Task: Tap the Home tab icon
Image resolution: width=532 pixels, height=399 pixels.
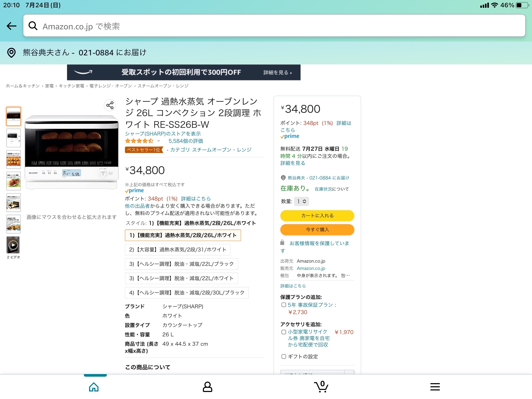Action: (x=94, y=387)
